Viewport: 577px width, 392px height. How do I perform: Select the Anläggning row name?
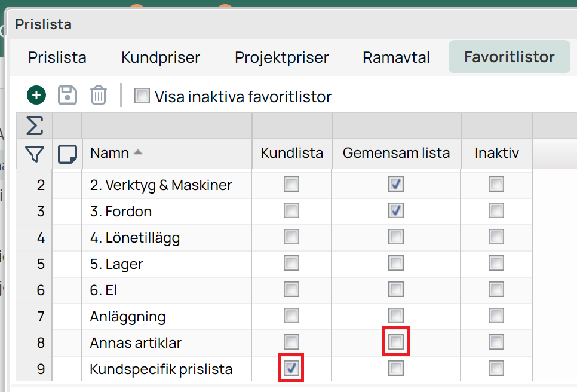(x=128, y=316)
